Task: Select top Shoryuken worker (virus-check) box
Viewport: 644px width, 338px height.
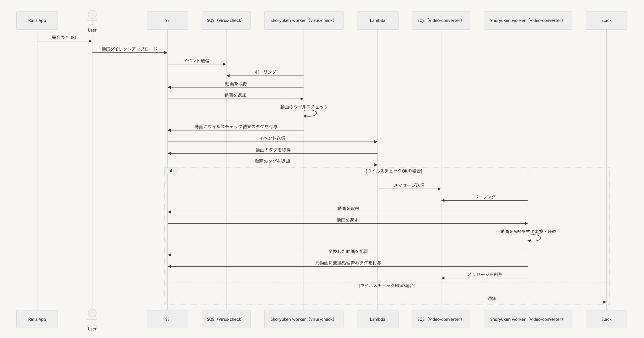Action: click(304, 20)
